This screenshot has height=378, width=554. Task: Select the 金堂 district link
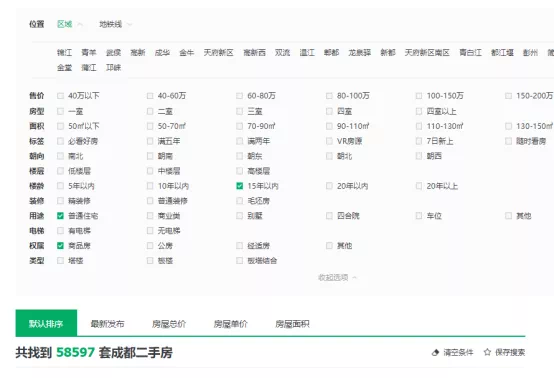tap(64, 67)
